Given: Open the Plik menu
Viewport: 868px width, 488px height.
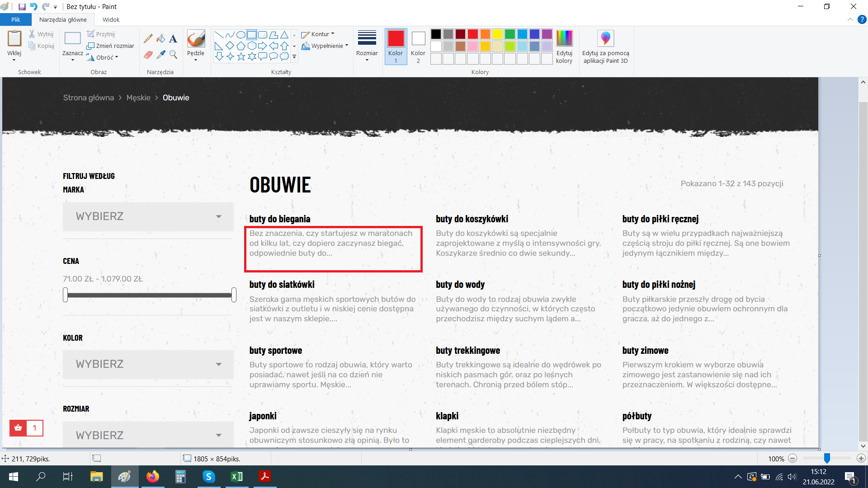Looking at the screenshot, I should pos(16,19).
